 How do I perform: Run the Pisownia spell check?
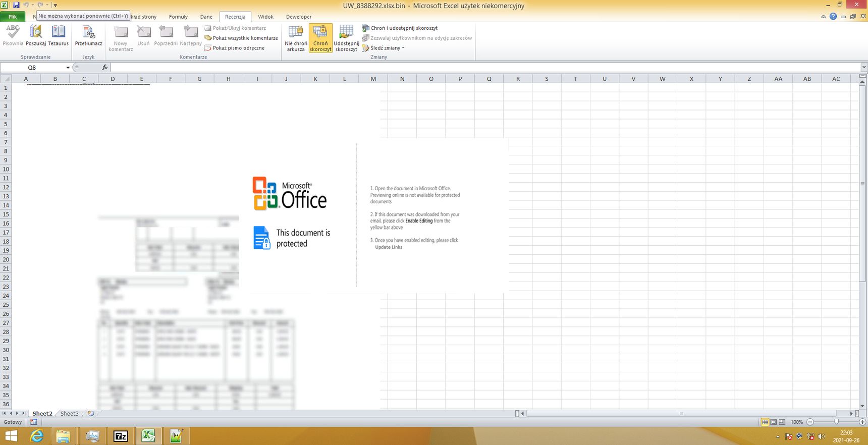point(13,36)
